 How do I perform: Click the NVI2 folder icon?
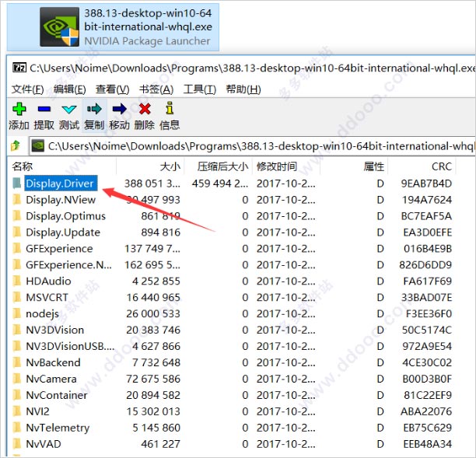[17, 411]
